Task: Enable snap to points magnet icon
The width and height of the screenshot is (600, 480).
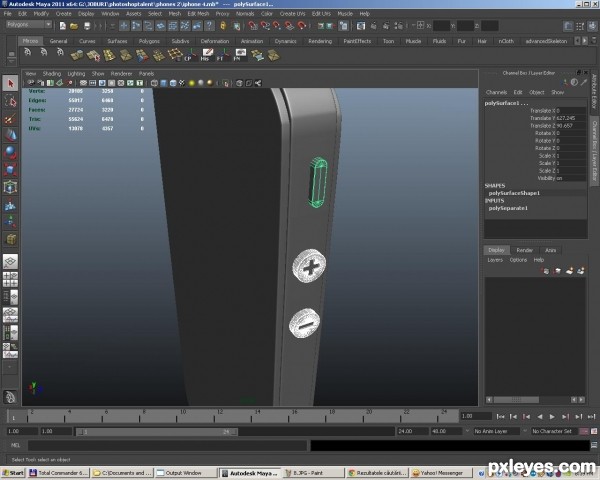Action: [x=277, y=26]
